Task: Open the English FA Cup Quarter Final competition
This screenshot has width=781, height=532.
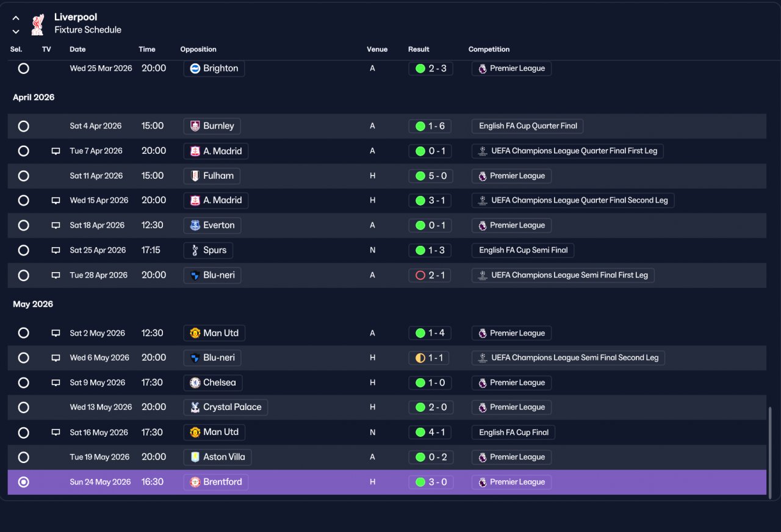Action: (x=528, y=126)
